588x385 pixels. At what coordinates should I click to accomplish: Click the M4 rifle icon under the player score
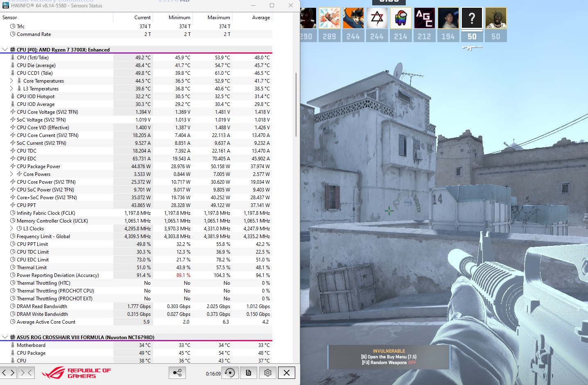472,48
